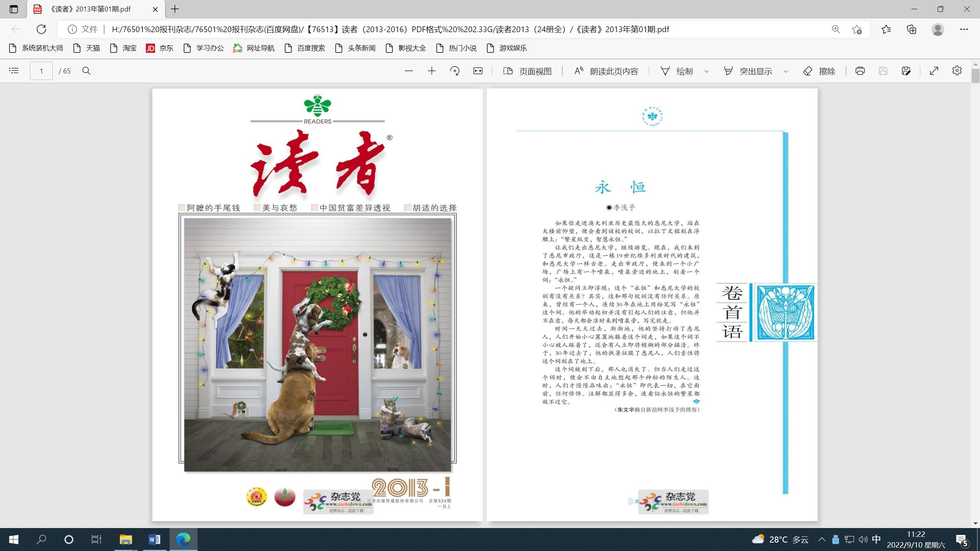Open the 淘宝 bookmark
The width and height of the screenshot is (980, 551).
coord(123,48)
